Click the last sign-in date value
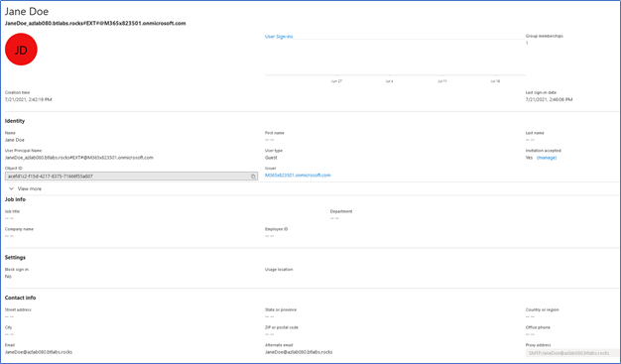 pyautogui.click(x=549, y=100)
